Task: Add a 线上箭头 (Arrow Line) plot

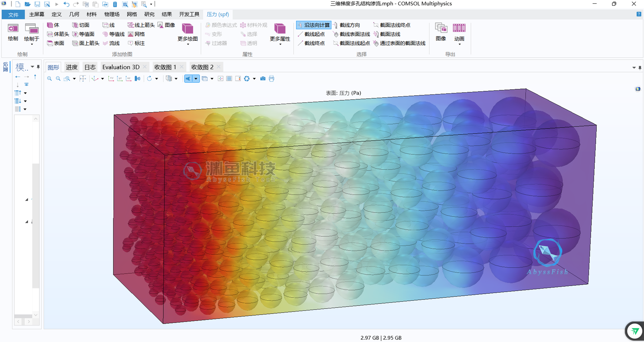Action: click(x=141, y=25)
